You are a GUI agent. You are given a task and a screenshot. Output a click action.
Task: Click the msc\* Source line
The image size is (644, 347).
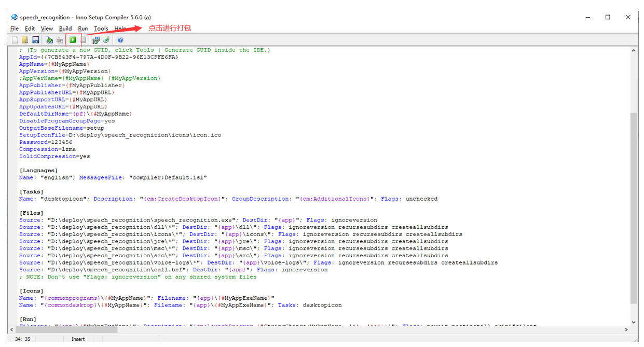(x=234, y=248)
